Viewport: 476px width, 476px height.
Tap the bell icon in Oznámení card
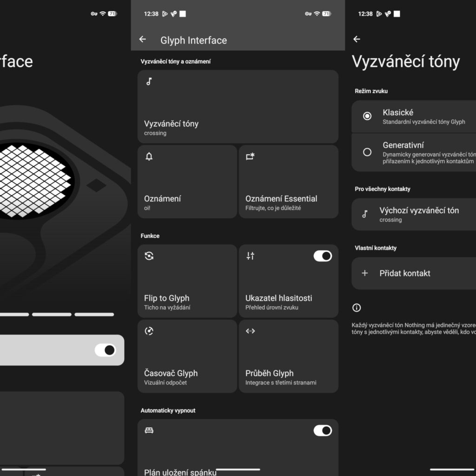click(149, 157)
